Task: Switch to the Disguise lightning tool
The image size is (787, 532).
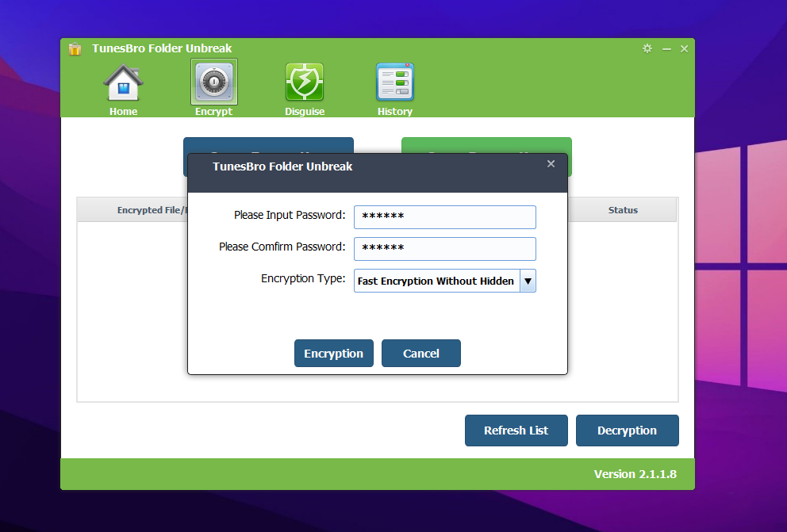Action: (x=305, y=82)
